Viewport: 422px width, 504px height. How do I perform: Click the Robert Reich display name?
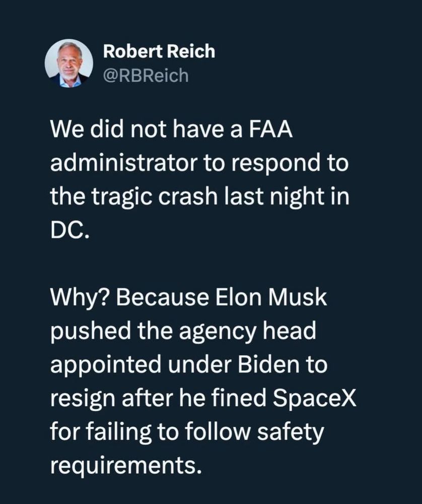click(159, 51)
